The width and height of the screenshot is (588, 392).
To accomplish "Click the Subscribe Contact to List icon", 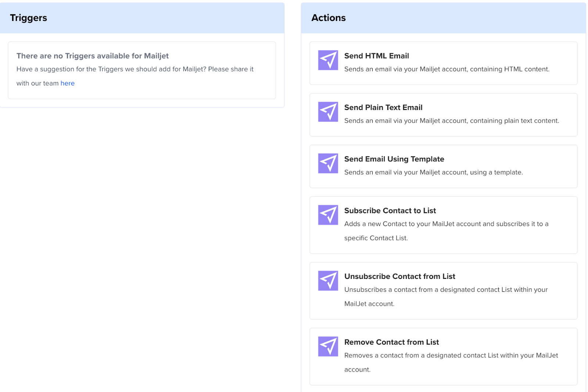I will (328, 215).
